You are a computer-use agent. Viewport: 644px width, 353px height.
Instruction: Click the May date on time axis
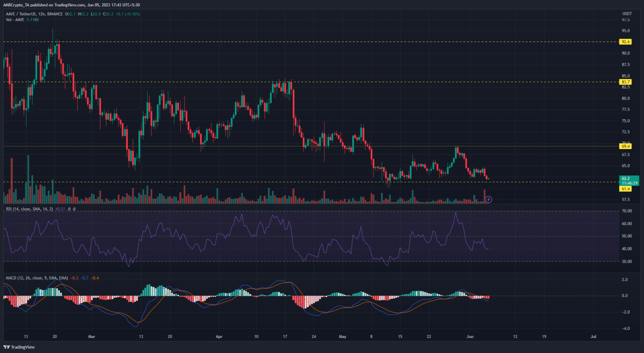343,337
